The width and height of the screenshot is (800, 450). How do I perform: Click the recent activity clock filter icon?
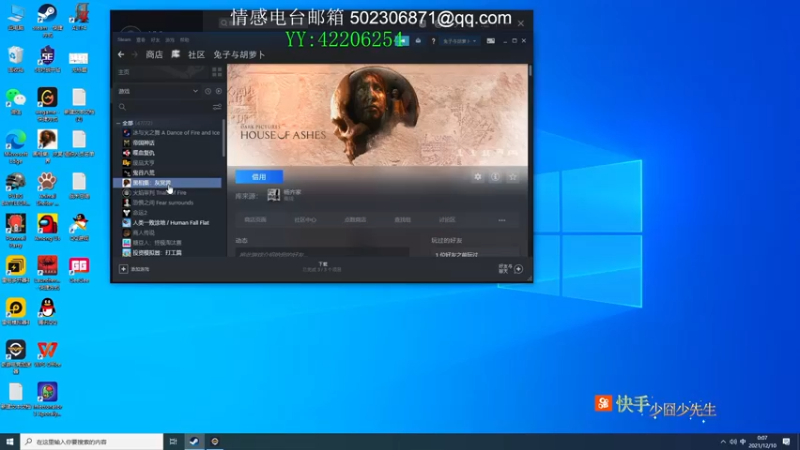coord(208,91)
